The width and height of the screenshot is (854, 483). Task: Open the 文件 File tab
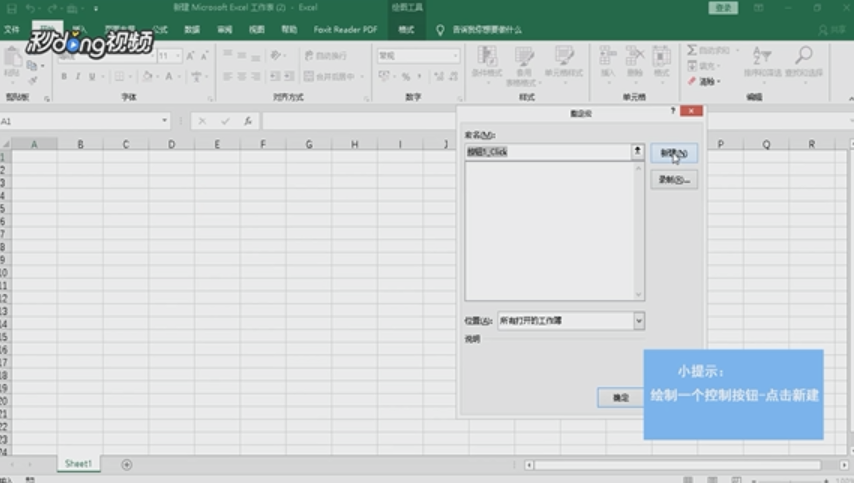11,29
